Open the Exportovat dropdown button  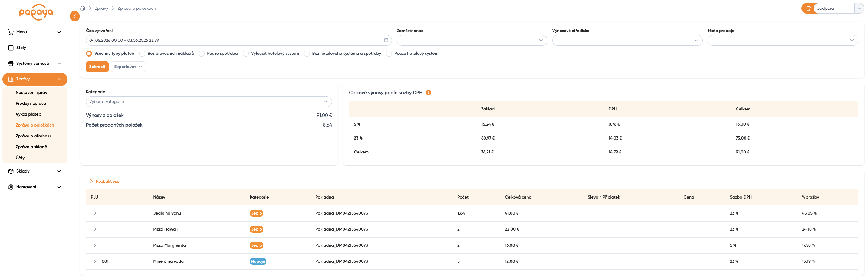128,67
